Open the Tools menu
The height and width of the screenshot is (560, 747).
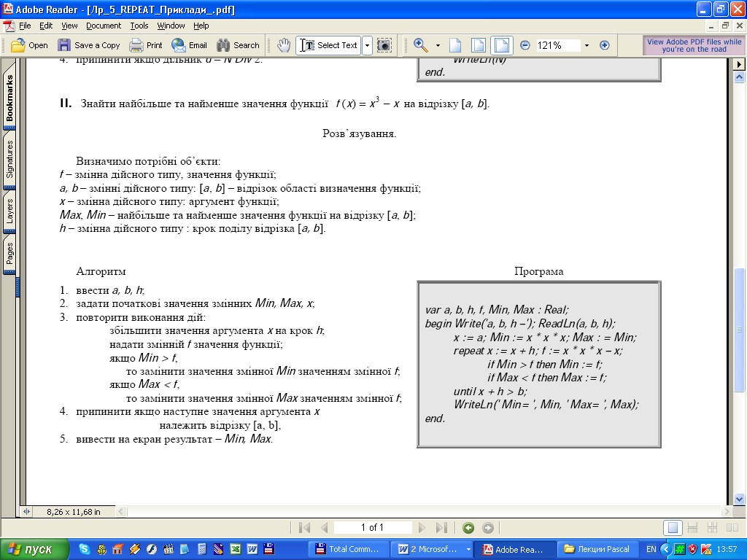tap(139, 26)
